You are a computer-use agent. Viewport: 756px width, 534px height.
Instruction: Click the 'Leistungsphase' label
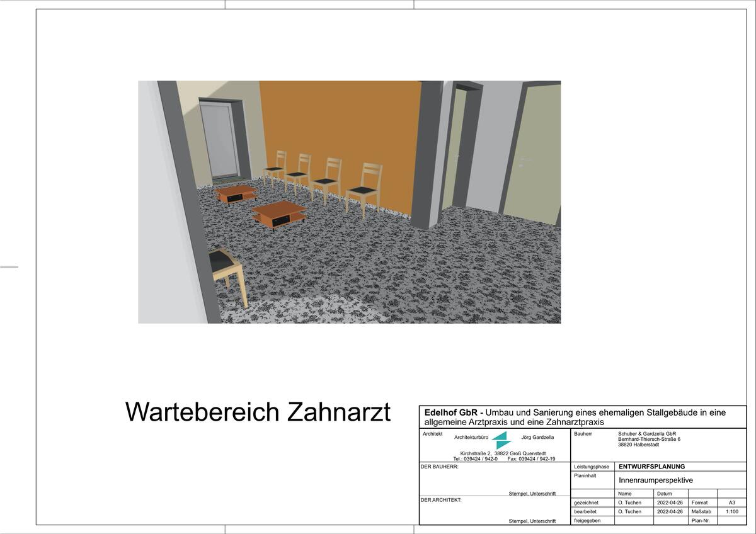pyautogui.click(x=592, y=467)
